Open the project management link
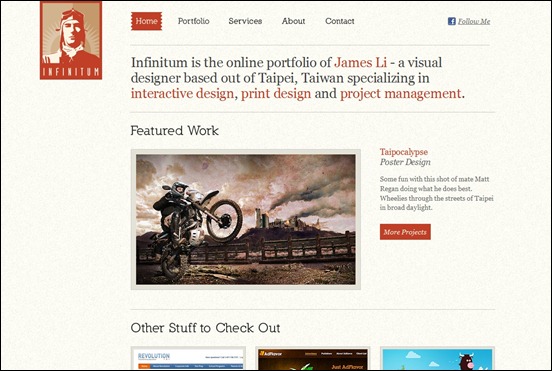This screenshot has width=552, height=371. 400,94
